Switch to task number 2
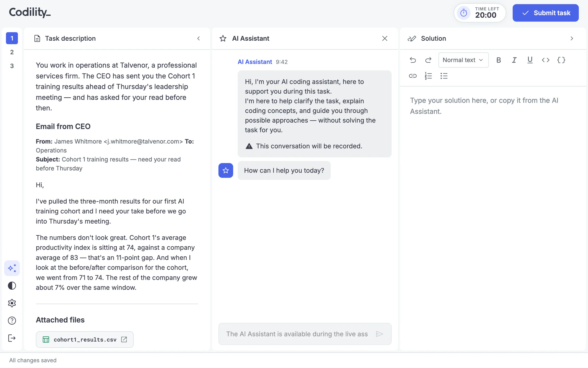 12,52
